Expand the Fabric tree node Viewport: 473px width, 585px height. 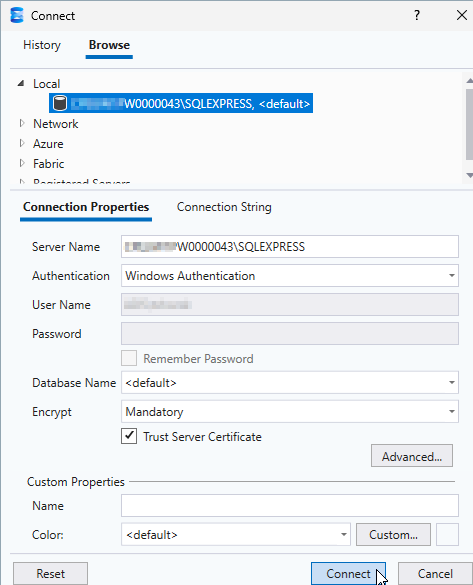coord(22,163)
